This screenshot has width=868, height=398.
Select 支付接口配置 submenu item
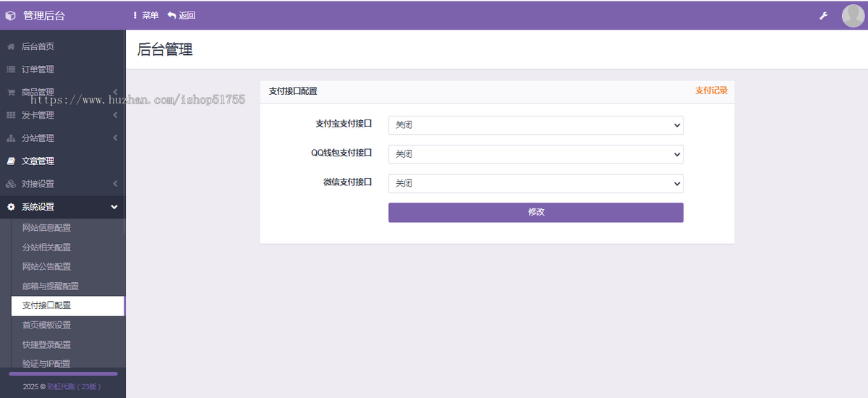68,306
